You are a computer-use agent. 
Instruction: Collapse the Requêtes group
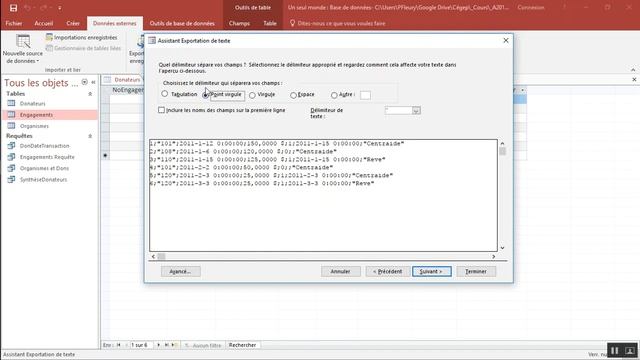coord(90,136)
